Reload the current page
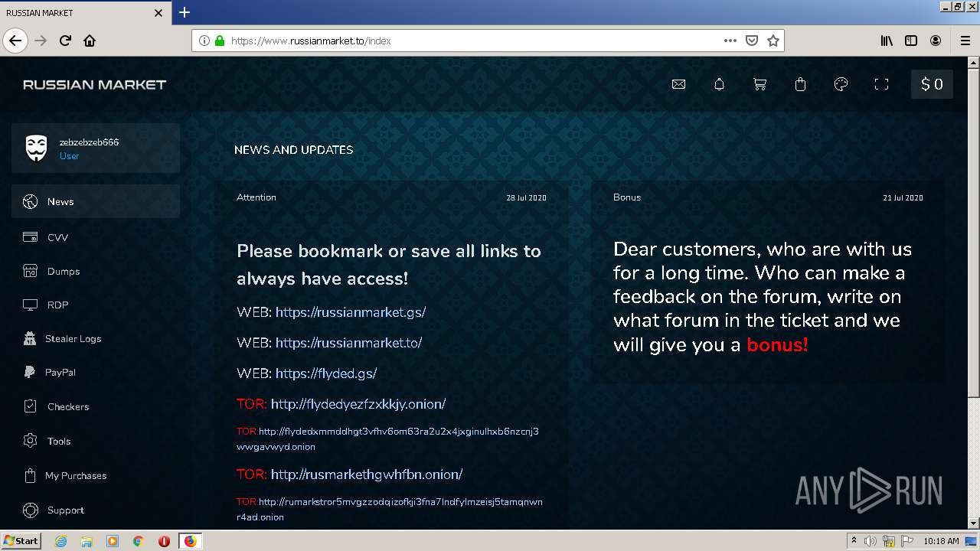The width and height of the screenshot is (980, 551). 65,41
